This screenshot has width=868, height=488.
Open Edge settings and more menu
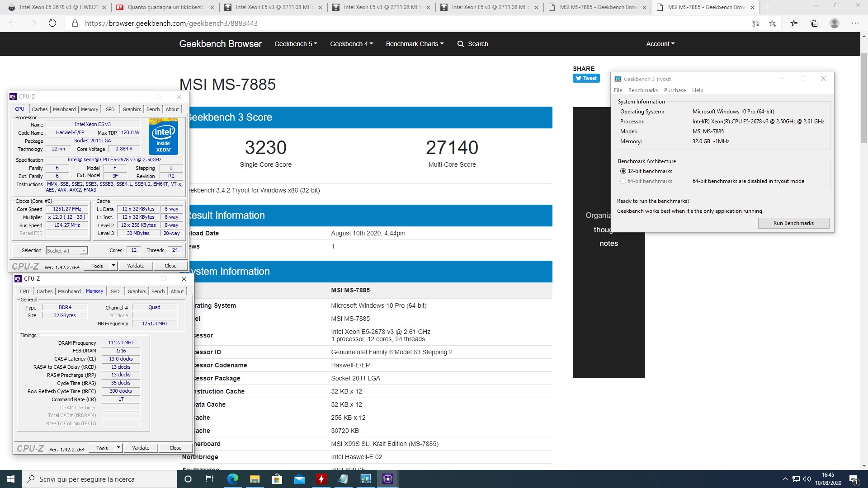click(x=855, y=23)
